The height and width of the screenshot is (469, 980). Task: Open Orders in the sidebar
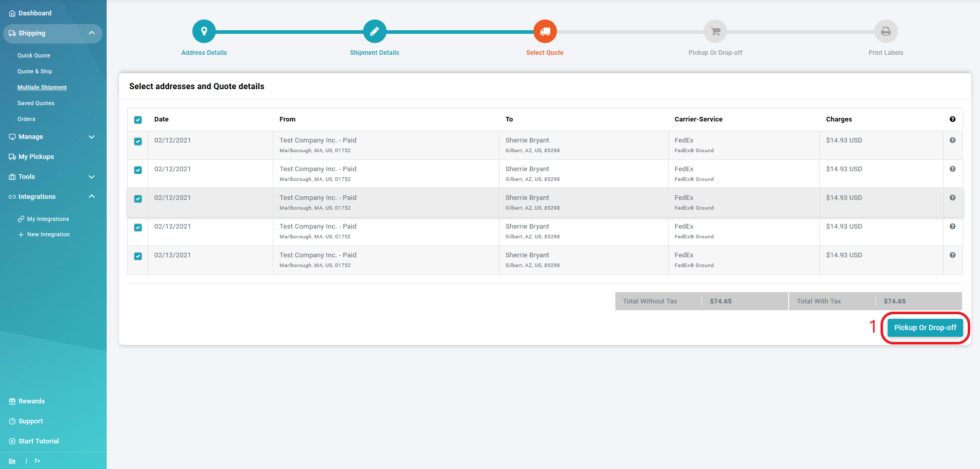tap(26, 119)
